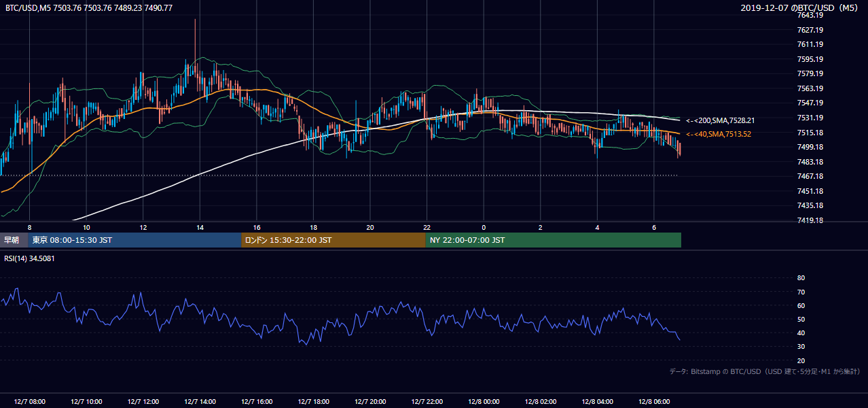Screen dimensions: 868x408
Task: Click the ロンドン 15:30-22:00 JST session bar
Action: [x=333, y=240]
